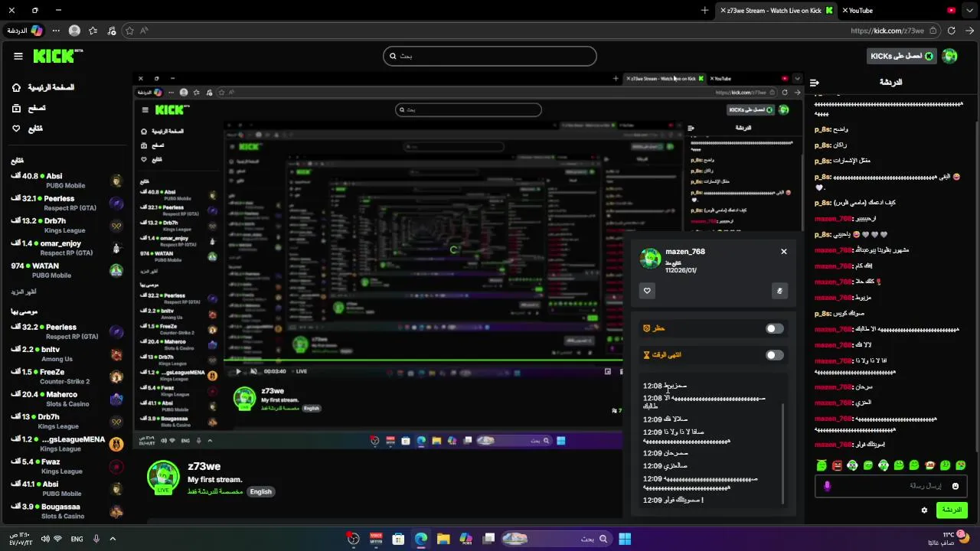Open Absi PUBG Mobile channel with 40.8K viewers
Image resolution: width=980 pixels, height=551 pixels.
(66, 181)
